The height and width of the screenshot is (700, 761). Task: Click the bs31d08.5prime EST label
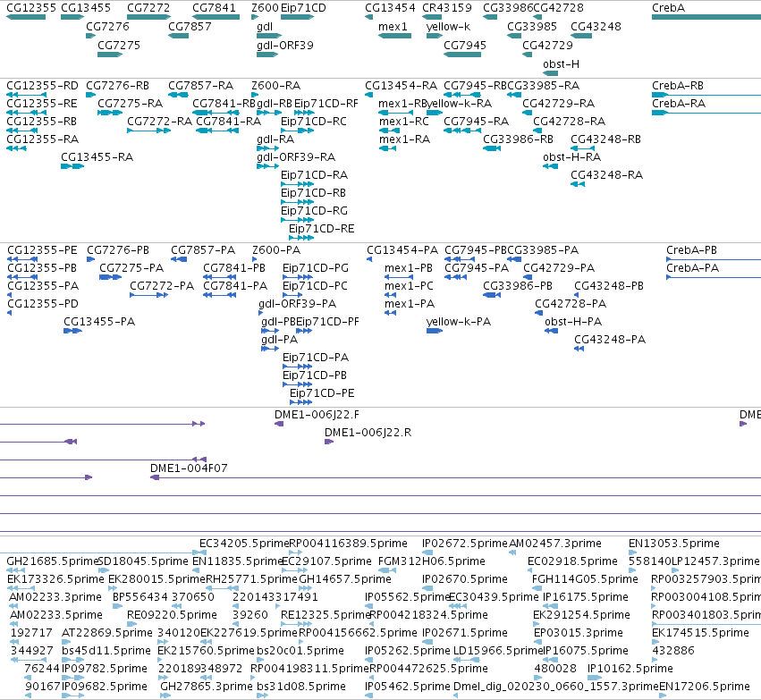click(x=300, y=687)
